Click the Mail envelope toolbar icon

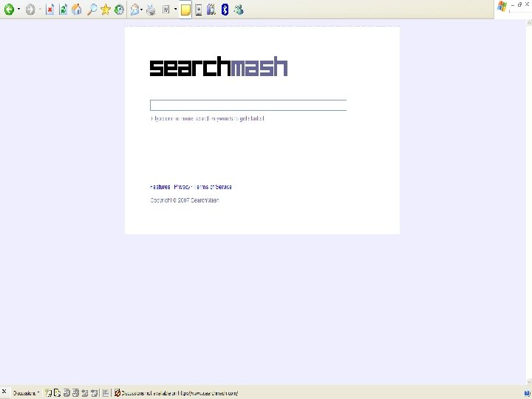(x=134, y=10)
